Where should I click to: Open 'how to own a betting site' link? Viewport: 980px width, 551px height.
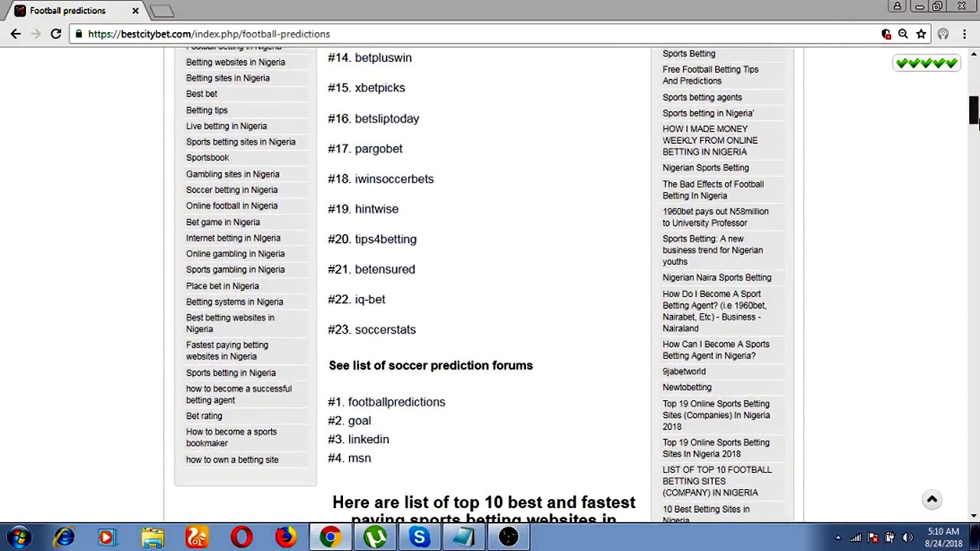click(x=232, y=460)
